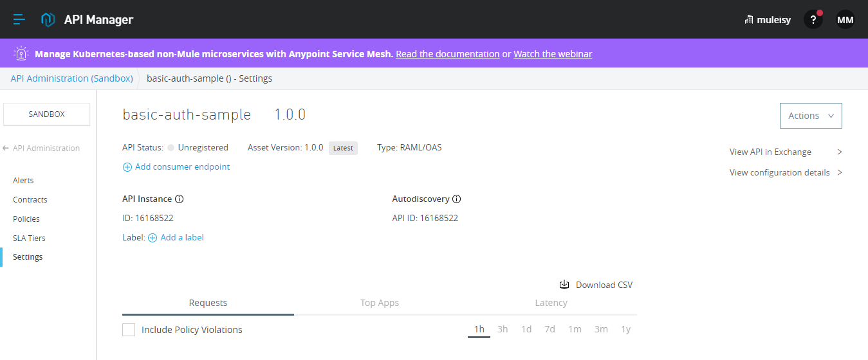Open Contracts in the sidebar
Screen dimensions: 868x360
point(30,200)
